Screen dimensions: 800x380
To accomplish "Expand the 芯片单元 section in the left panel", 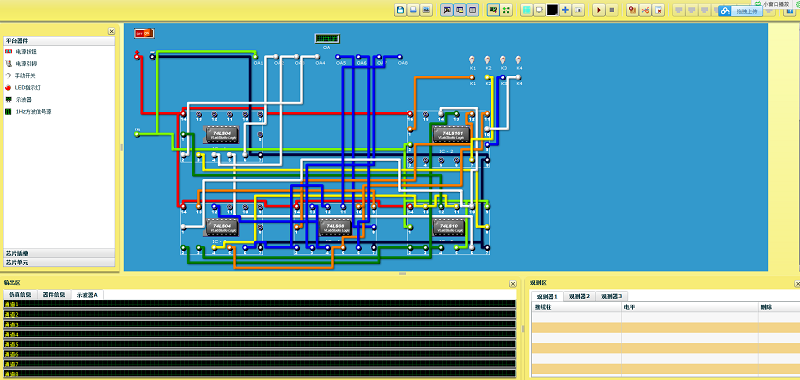I will 59,262.
